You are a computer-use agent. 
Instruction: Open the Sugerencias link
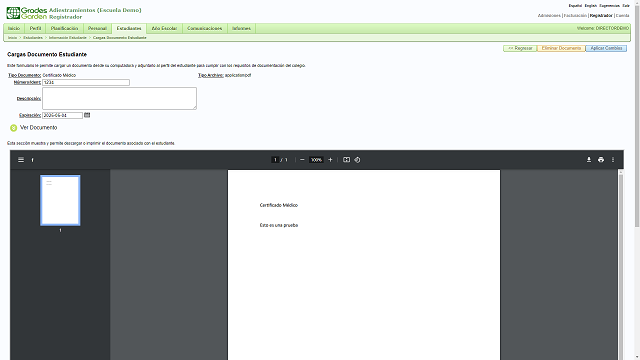coord(609,6)
